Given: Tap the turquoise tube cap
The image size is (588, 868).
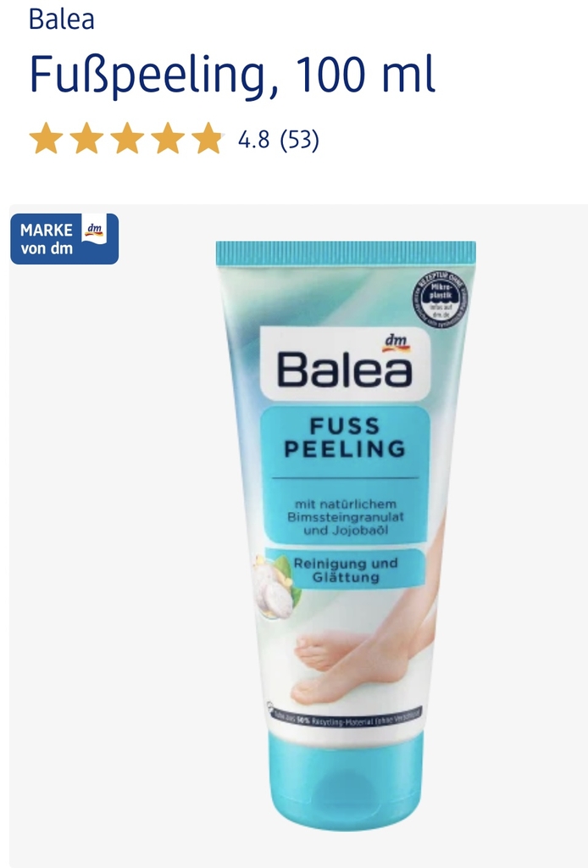Looking at the screenshot, I should click(x=347, y=781).
